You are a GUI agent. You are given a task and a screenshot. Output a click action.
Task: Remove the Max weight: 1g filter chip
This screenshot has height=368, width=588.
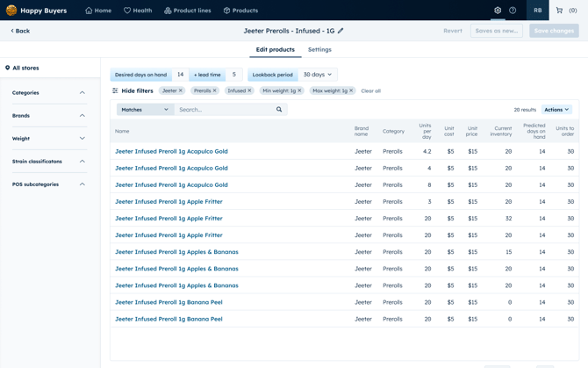click(351, 90)
